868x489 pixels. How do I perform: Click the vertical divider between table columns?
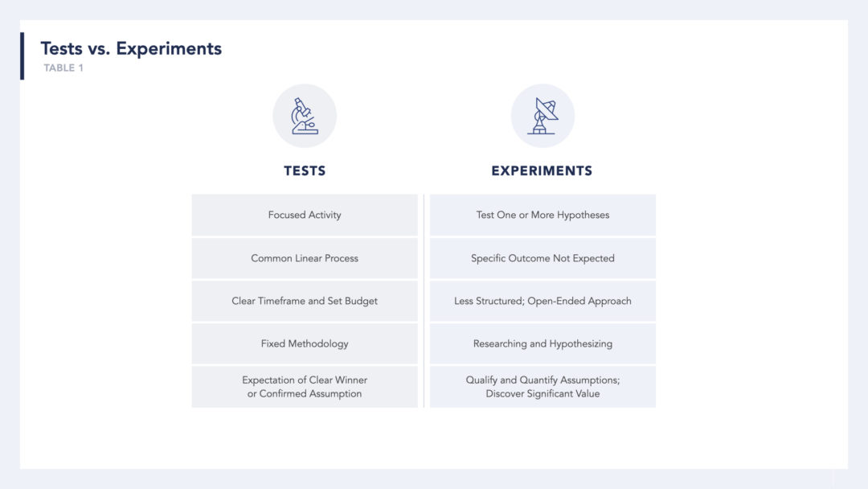point(424,301)
